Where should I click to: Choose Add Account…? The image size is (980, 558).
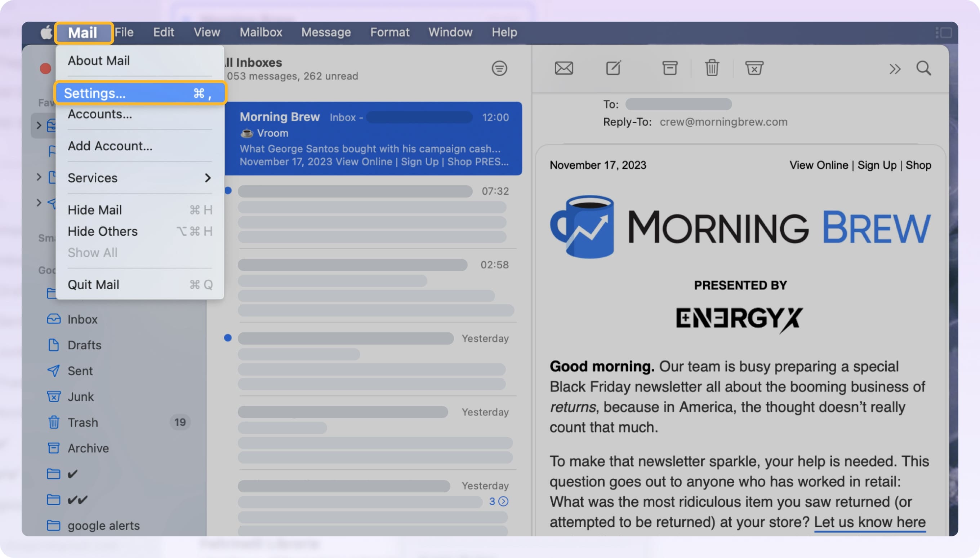(140, 146)
